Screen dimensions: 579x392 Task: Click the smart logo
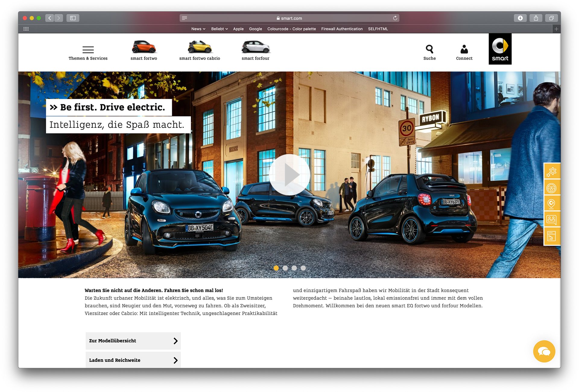coord(500,49)
